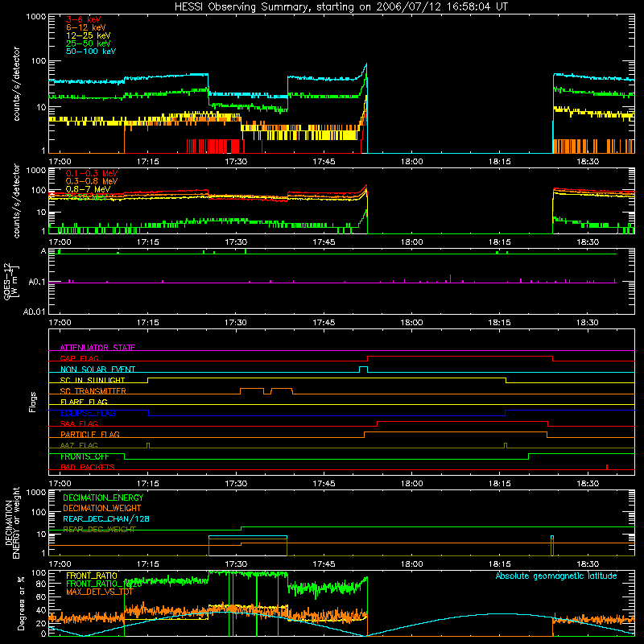Click the 25-50 keV legend entry

point(88,43)
